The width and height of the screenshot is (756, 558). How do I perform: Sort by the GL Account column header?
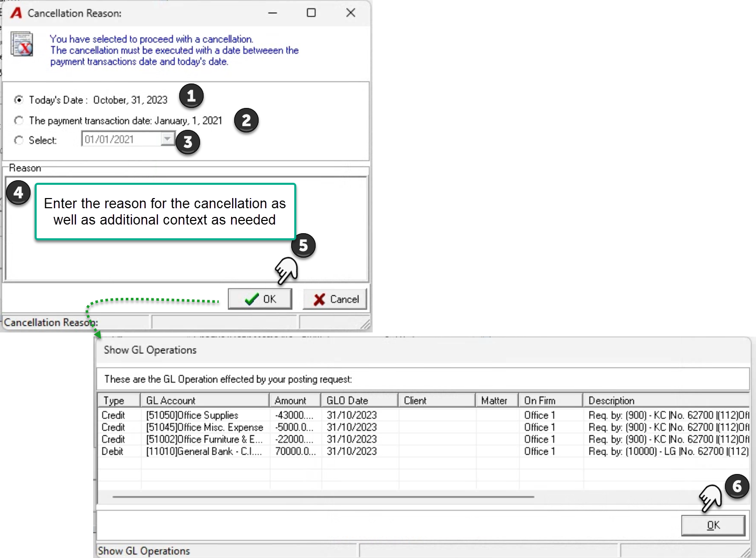click(205, 401)
